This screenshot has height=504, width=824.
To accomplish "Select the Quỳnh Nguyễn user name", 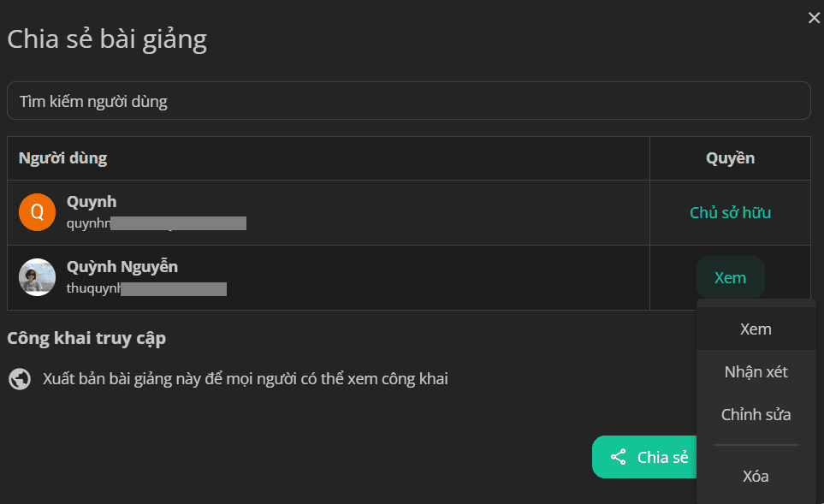I will [122, 266].
